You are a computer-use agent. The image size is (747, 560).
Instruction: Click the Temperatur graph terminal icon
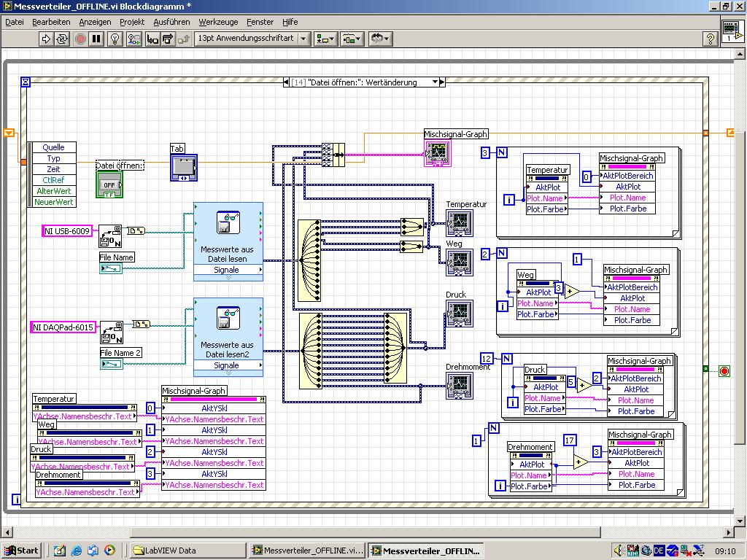(x=460, y=222)
